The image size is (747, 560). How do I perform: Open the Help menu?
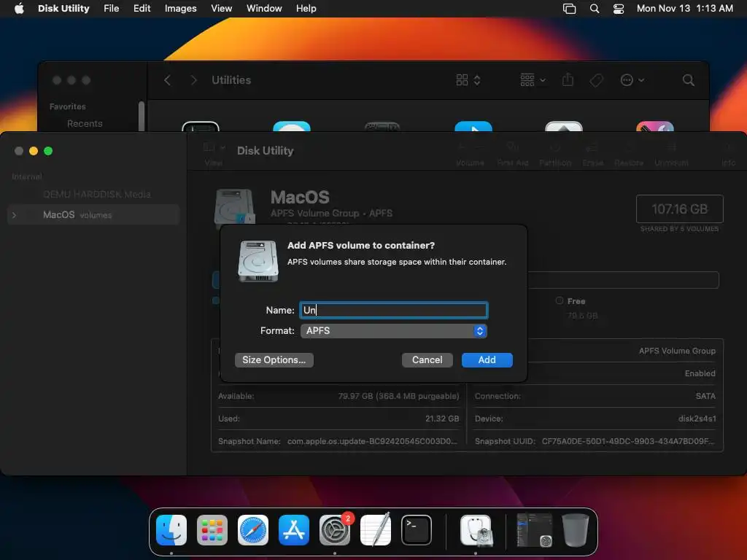coord(306,9)
